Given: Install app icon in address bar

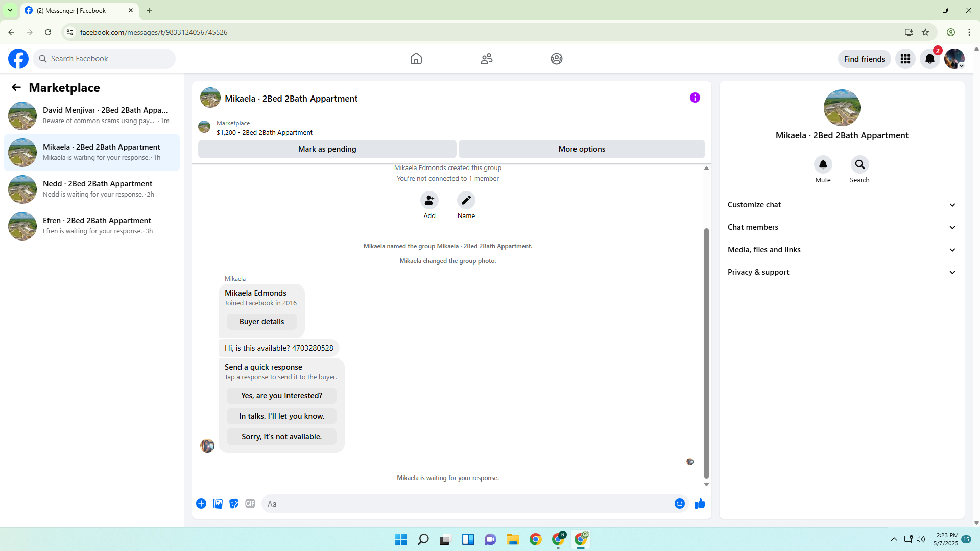Looking at the screenshot, I should pos(909,32).
